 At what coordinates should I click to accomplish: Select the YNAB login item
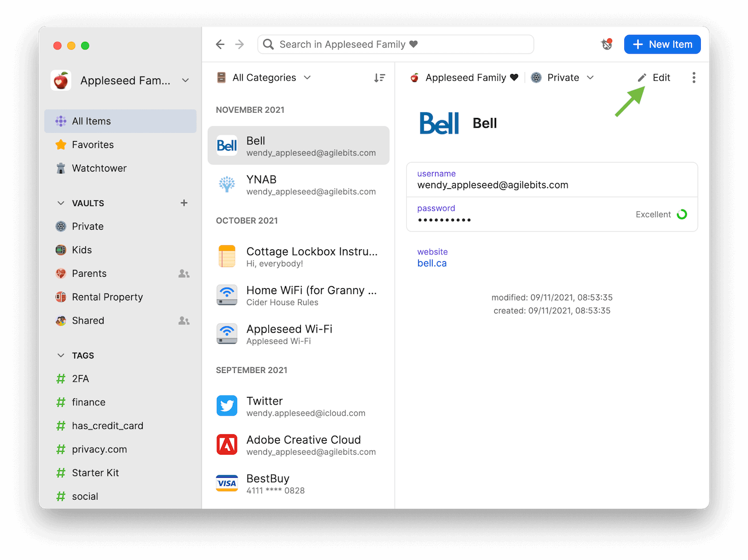[x=299, y=184]
